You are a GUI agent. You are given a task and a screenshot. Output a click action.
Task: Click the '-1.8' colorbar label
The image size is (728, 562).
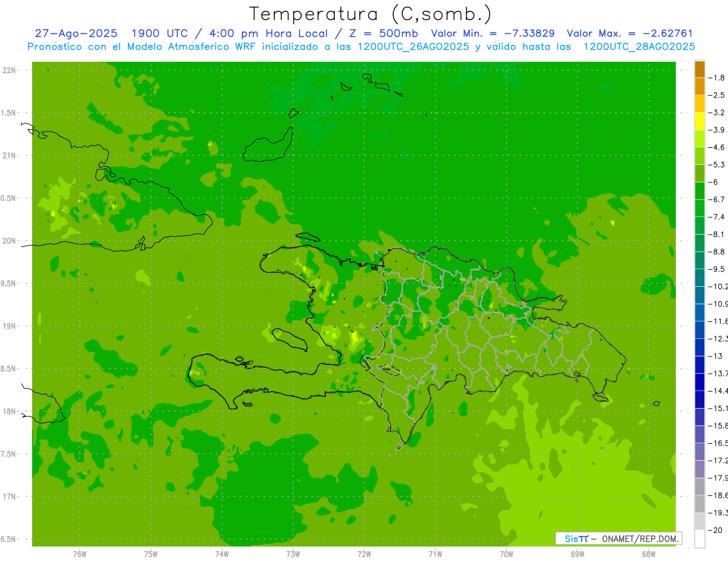click(718, 78)
